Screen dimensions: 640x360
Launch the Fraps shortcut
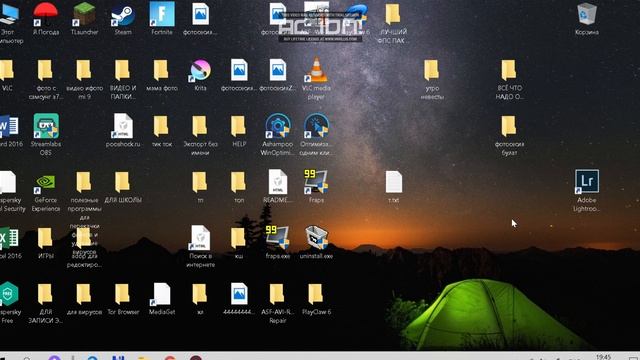point(316,182)
